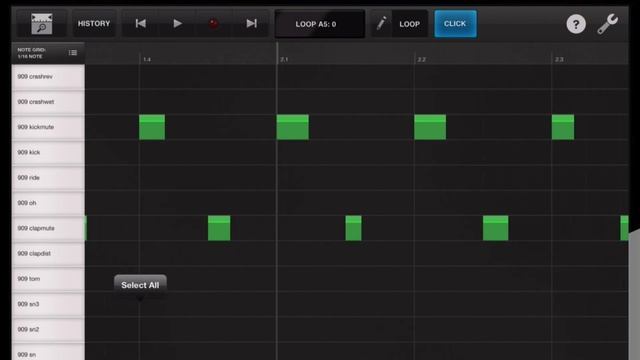Select the clapmute note between 1.4 and 2.1
640x360 pixels.
click(219, 228)
